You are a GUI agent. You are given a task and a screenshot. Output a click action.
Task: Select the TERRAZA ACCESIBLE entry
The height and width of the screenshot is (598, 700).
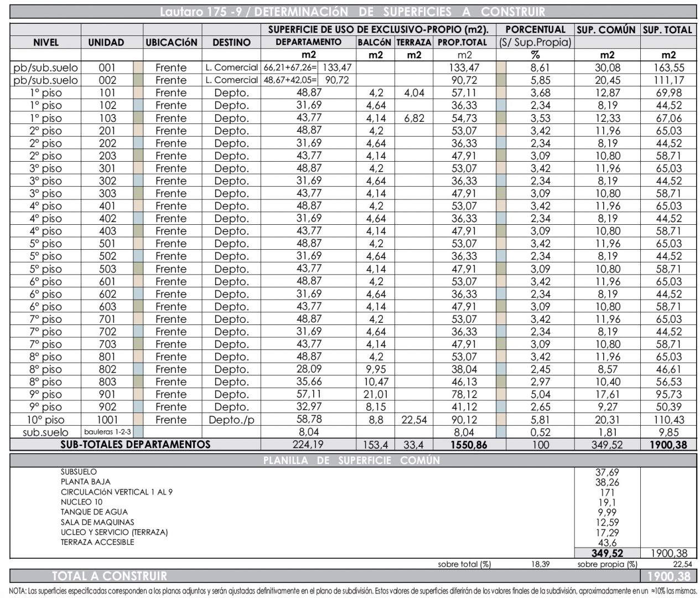[x=97, y=542]
